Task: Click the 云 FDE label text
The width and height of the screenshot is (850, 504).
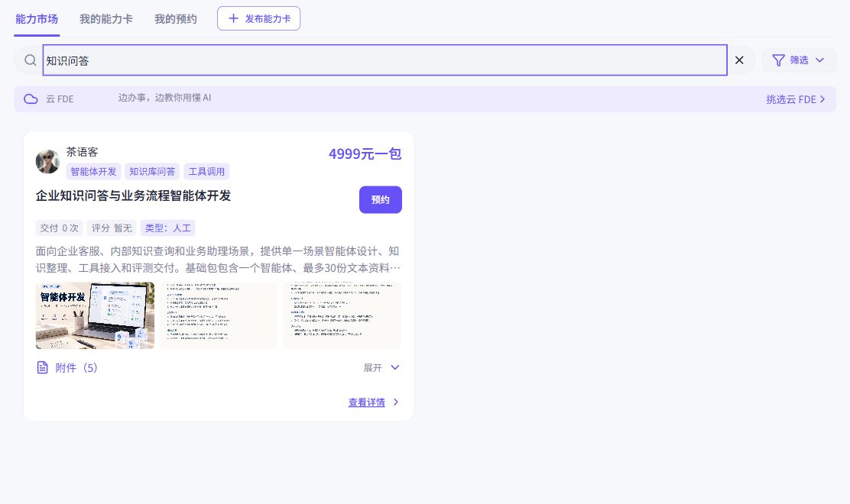Action: tap(60, 99)
